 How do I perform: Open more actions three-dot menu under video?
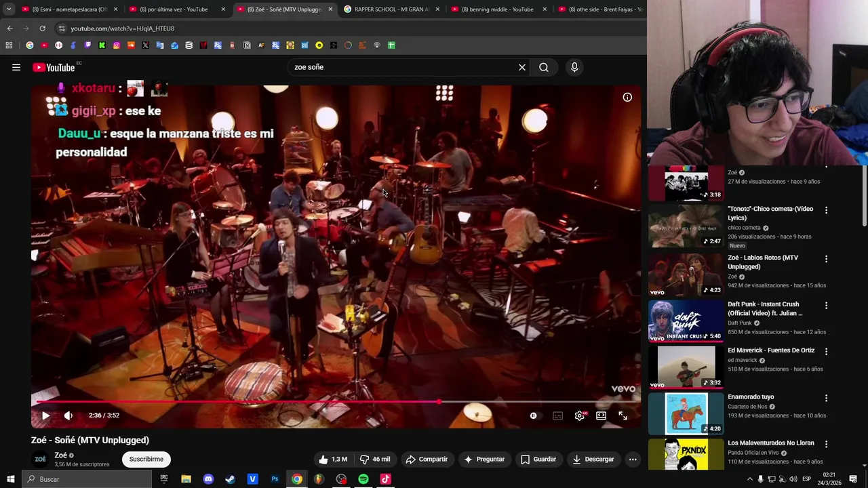tap(633, 459)
